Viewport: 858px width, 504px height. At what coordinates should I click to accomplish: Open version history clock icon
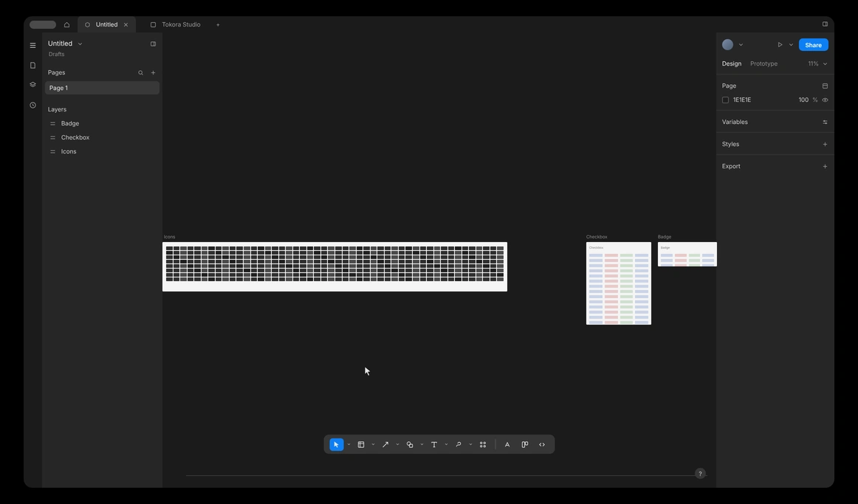(x=32, y=105)
